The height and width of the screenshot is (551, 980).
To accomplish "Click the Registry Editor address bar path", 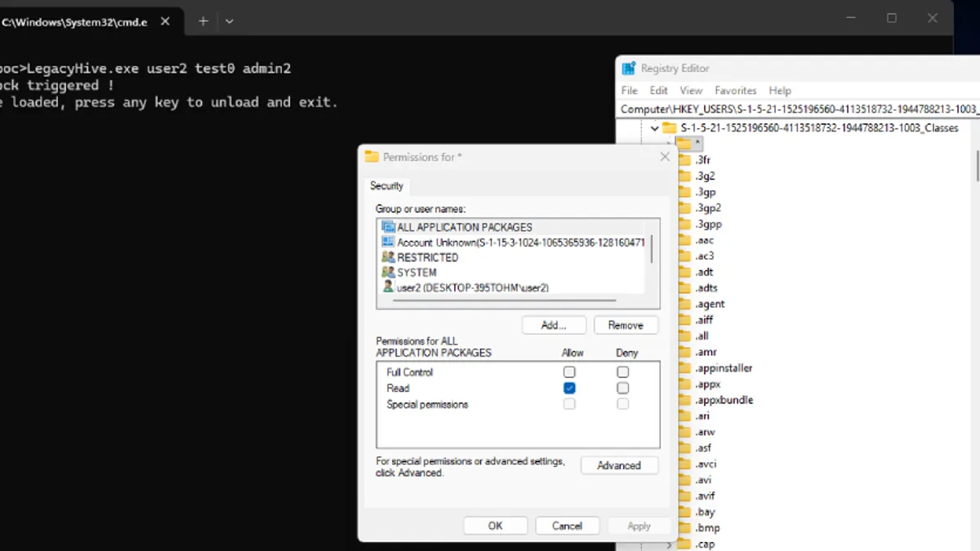I will point(799,109).
